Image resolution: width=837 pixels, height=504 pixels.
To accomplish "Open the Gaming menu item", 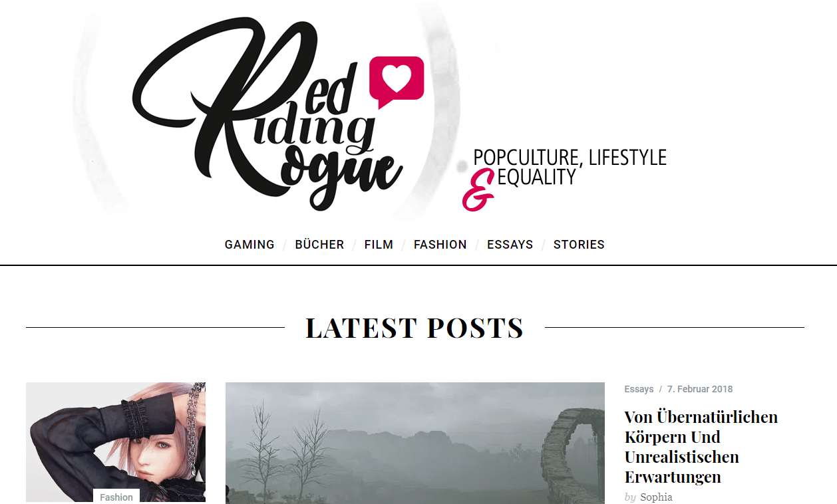I will click(250, 245).
